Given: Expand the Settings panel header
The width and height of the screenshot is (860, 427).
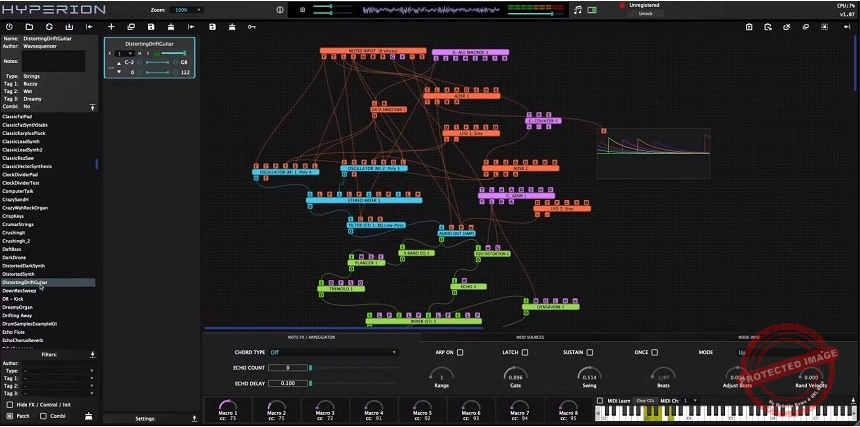Looking at the screenshot, I should point(150,419).
